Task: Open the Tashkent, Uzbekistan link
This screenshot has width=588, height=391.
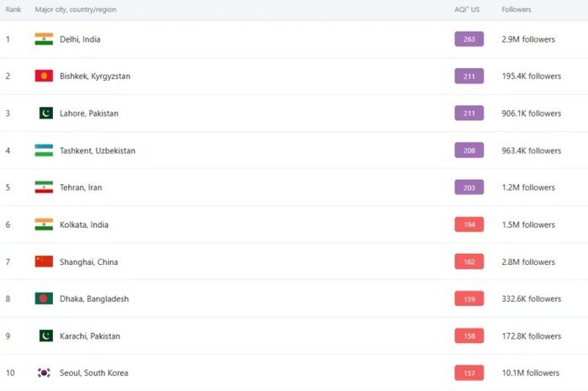Action: click(x=97, y=151)
